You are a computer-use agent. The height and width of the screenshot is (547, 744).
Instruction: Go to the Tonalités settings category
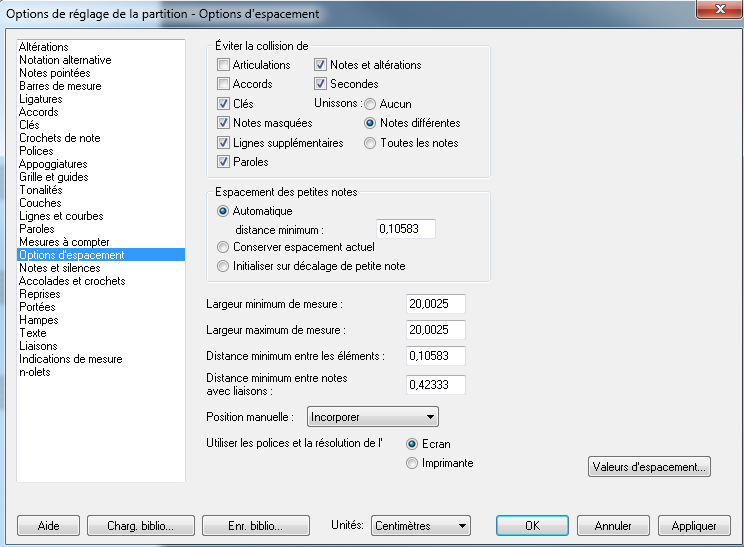(41, 190)
